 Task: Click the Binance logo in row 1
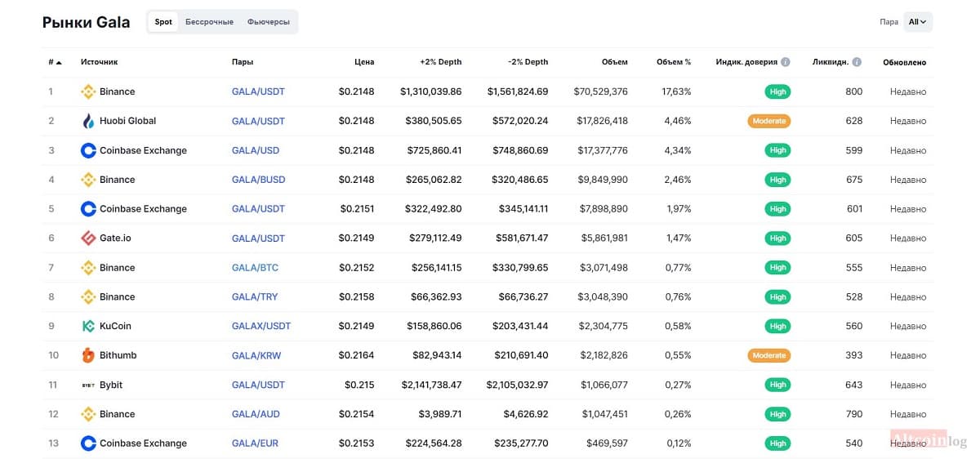[x=88, y=91]
